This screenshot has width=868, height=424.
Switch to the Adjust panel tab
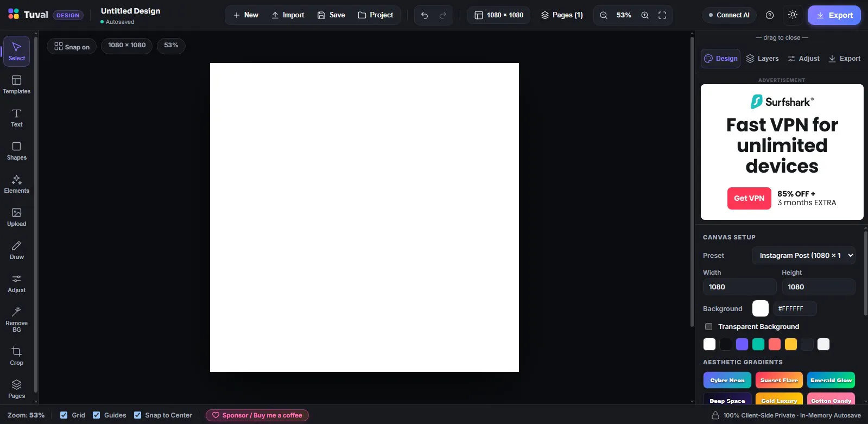pyautogui.click(x=803, y=59)
